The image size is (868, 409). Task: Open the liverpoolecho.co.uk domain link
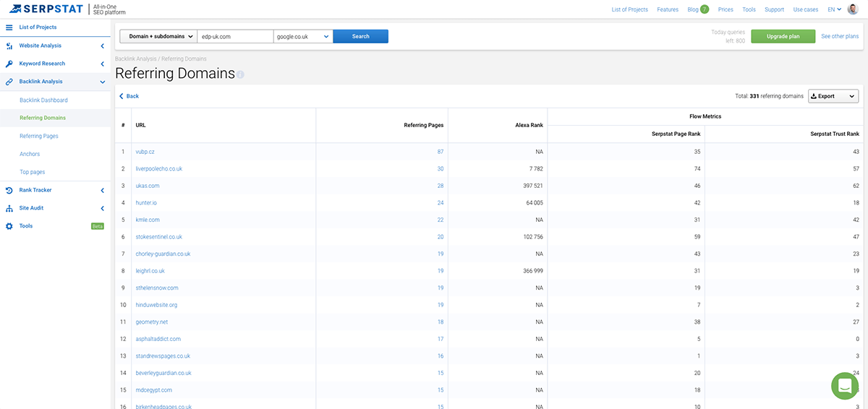click(158, 168)
